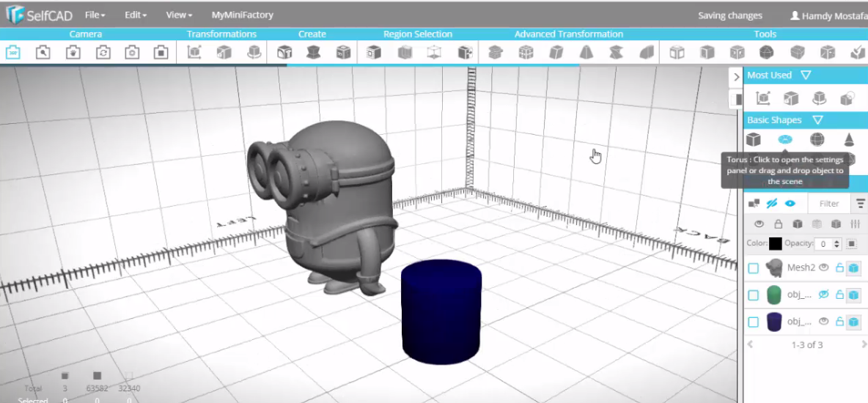Select the 360 camera view icon
This screenshot has height=403, width=868.
pos(13,53)
